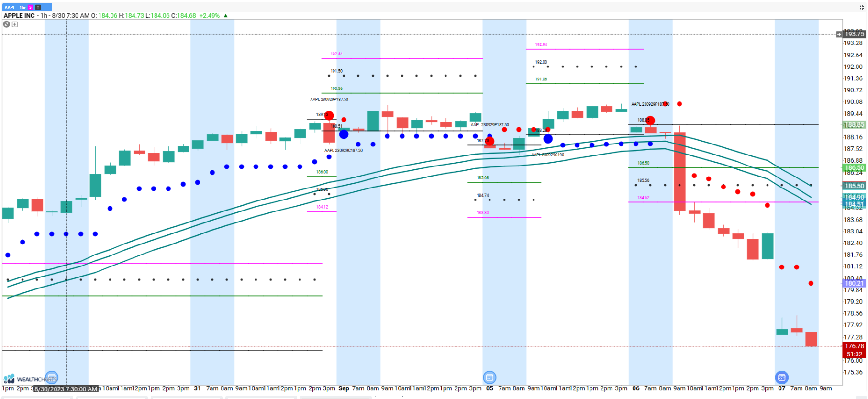Open the calendar event icon at 05
868x399 pixels.
(490, 377)
